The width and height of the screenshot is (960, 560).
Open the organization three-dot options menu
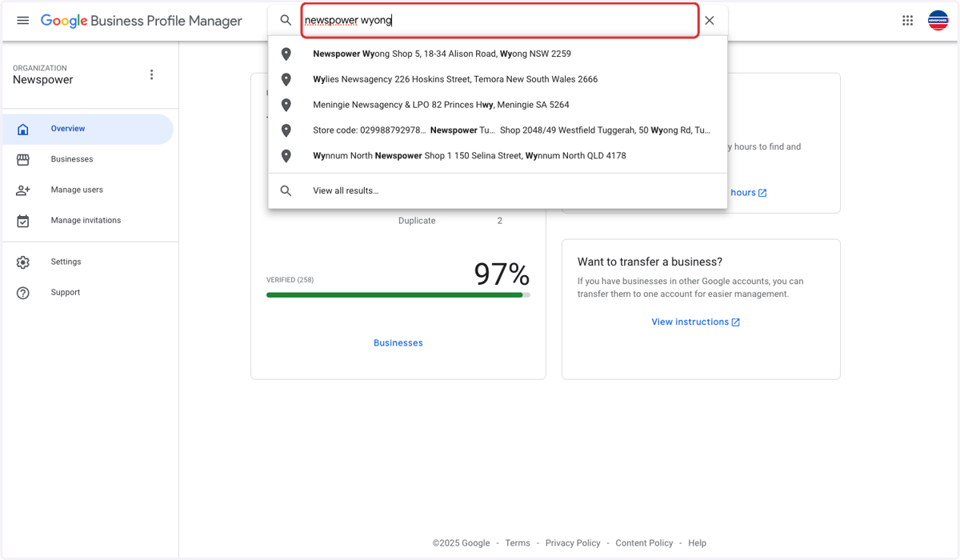[152, 74]
